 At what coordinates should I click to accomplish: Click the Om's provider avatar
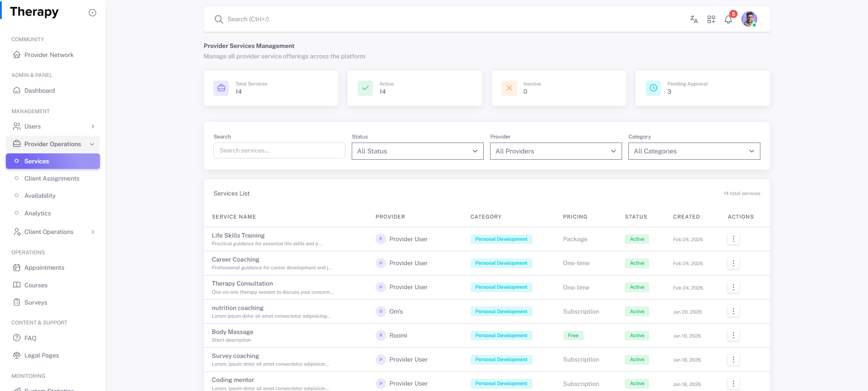381,311
